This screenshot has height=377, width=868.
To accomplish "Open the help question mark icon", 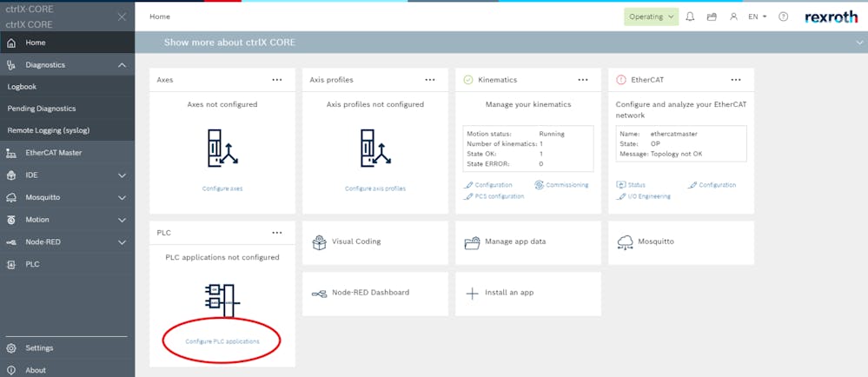I will click(x=784, y=17).
